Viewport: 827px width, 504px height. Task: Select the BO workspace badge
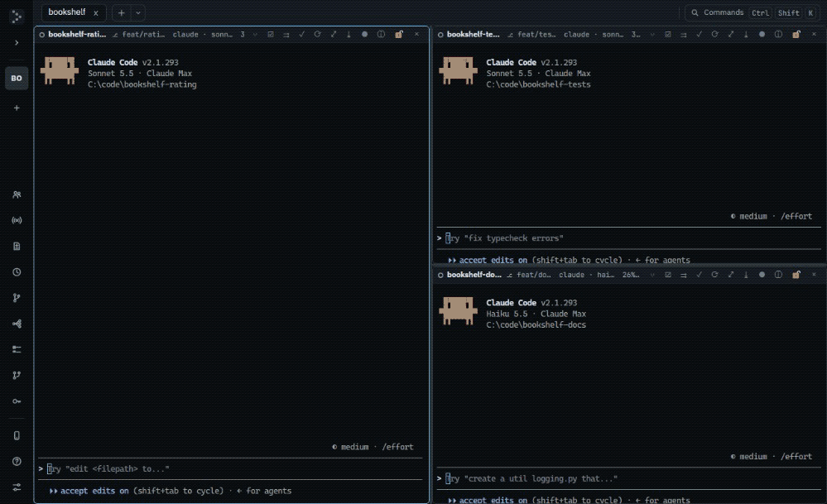(x=17, y=78)
